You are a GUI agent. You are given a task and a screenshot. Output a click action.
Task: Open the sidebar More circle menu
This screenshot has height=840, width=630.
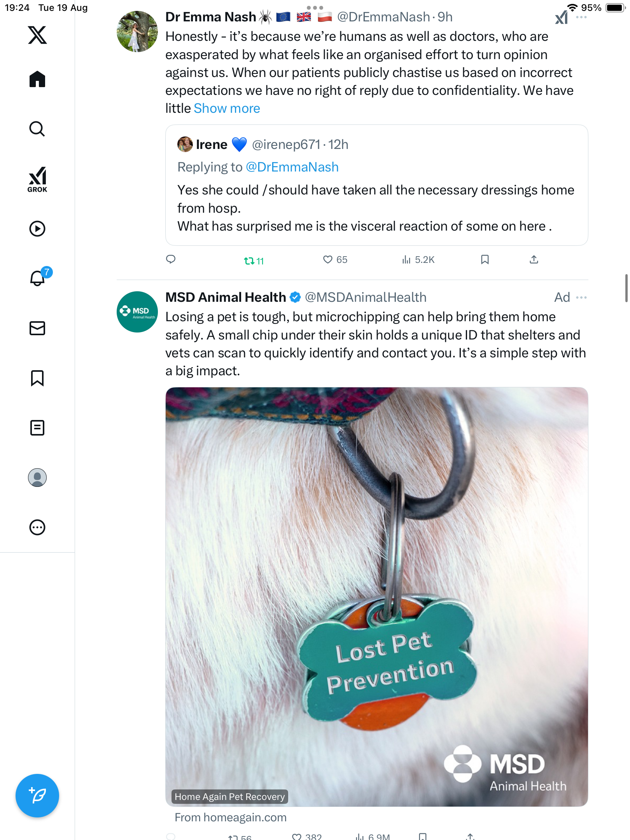tap(37, 527)
